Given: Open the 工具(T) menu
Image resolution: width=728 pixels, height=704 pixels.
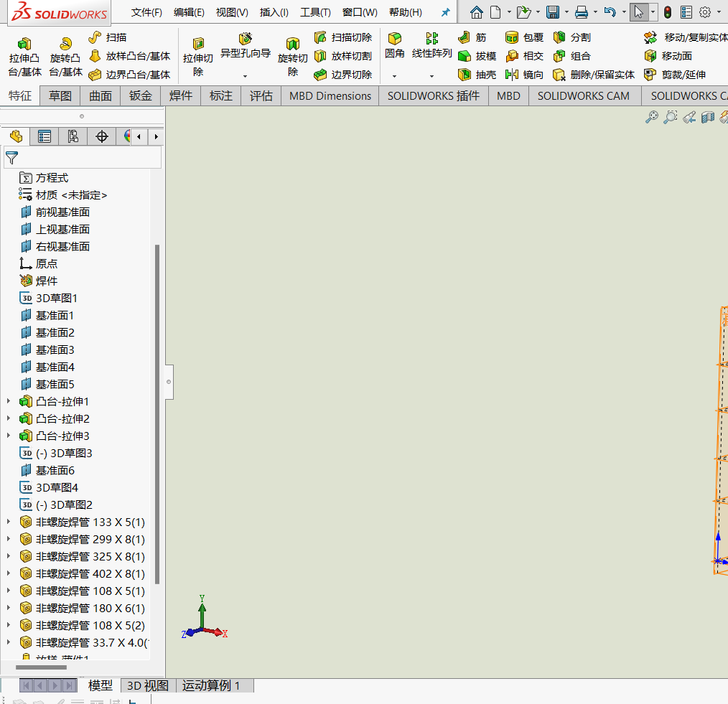Looking at the screenshot, I should tap(315, 12).
